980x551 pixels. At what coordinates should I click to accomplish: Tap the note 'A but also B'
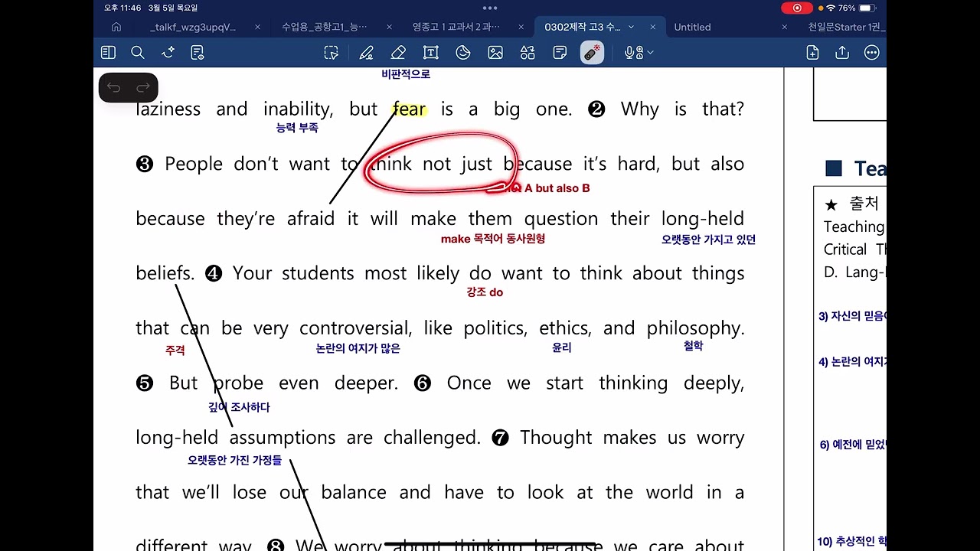coord(557,188)
